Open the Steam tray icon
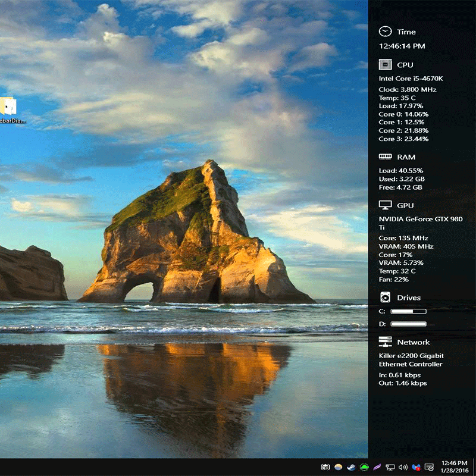The image size is (476, 476). coord(351,467)
